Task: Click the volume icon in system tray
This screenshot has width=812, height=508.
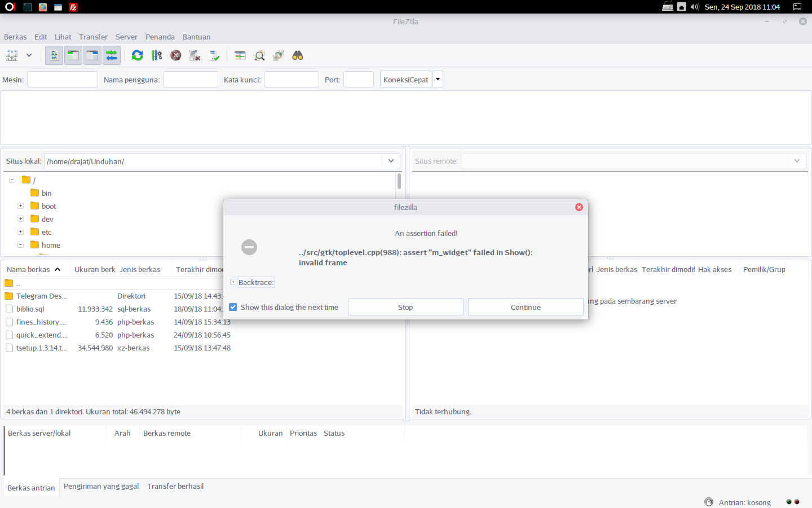Action: click(x=695, y=7)
